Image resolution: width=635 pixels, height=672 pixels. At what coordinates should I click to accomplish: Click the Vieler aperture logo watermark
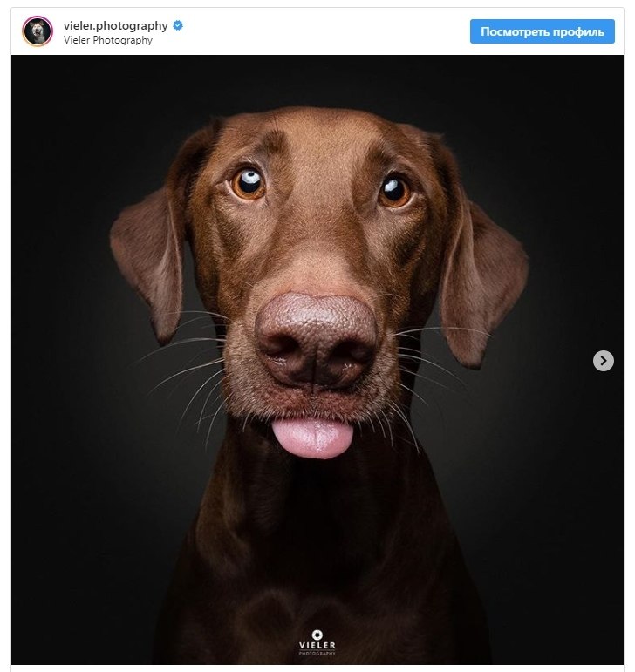coord(317,635)
